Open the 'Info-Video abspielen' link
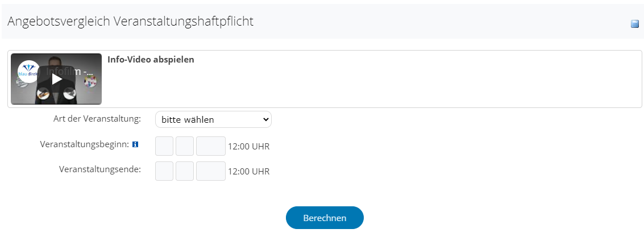The image size is (644, 237). tap(151, 59)
